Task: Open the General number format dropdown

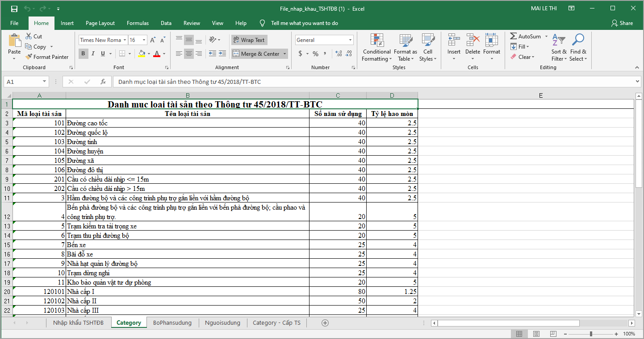Action: pyautogui.click(x=350, y=40)
